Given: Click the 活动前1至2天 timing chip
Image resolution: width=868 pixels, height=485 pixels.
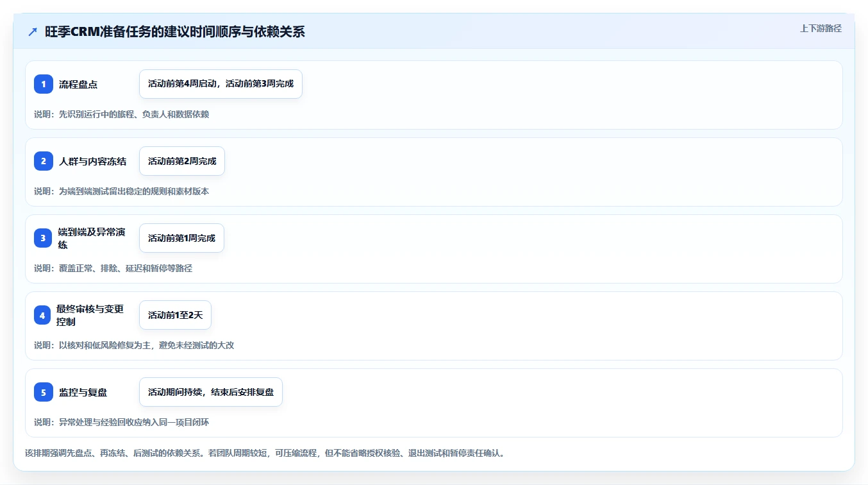Looking at the screenshot, I should click(x=175, y=315).
